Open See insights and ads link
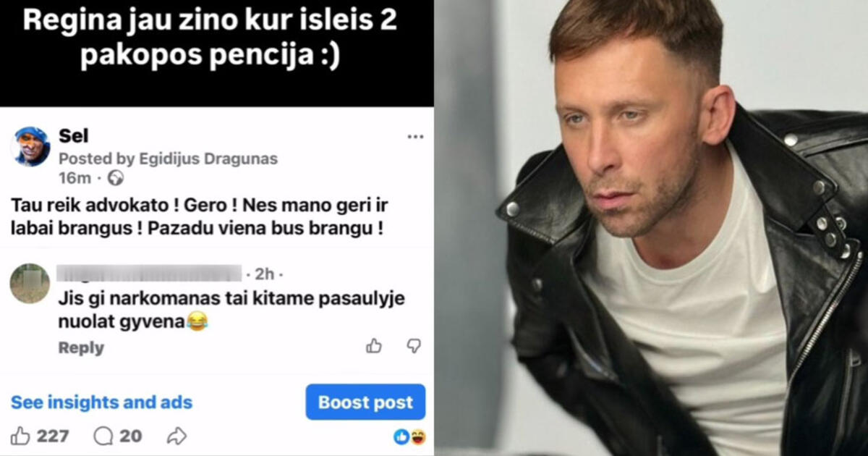 tap(101, 402)
